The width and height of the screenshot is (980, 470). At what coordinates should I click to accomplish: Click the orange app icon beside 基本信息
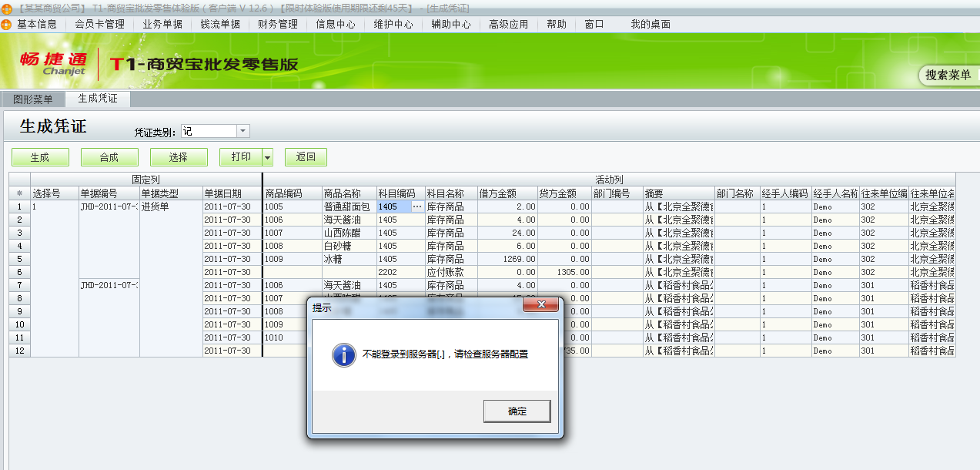(x=7, y=24)
